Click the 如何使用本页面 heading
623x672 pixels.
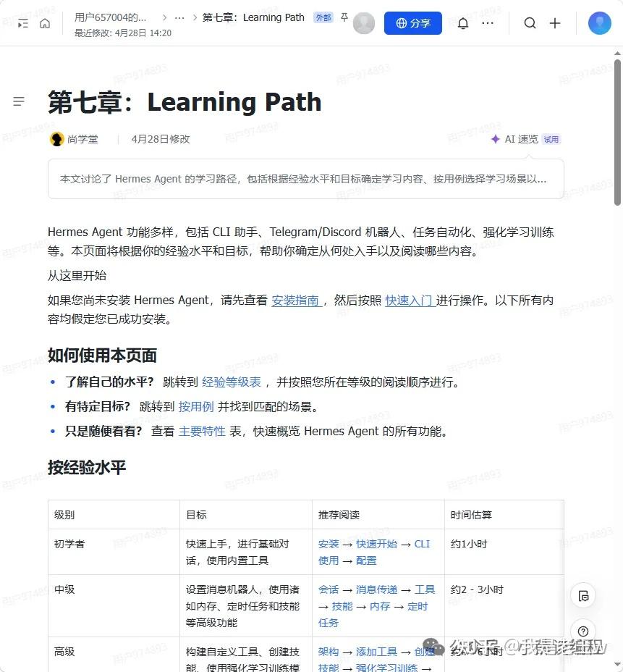(102, 356)
